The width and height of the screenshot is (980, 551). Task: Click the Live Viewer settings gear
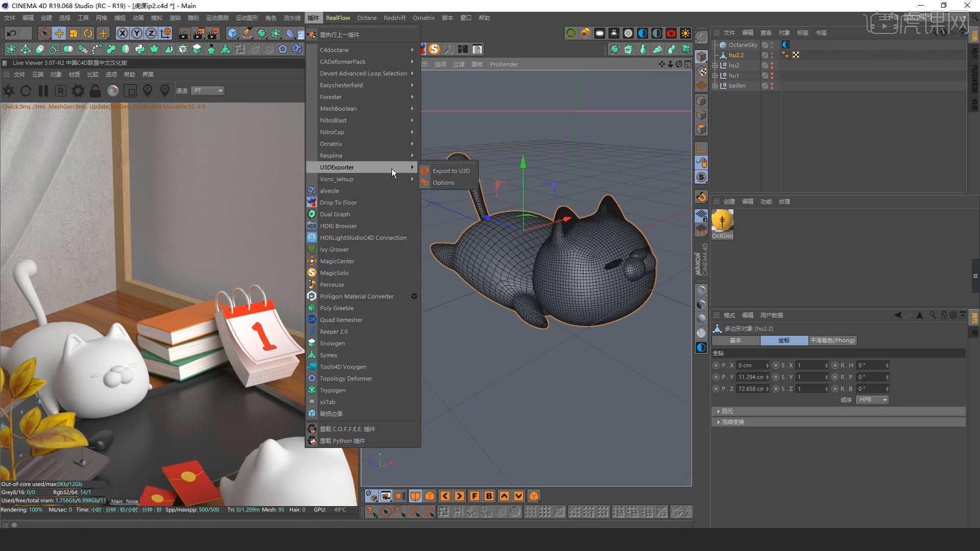78,91
